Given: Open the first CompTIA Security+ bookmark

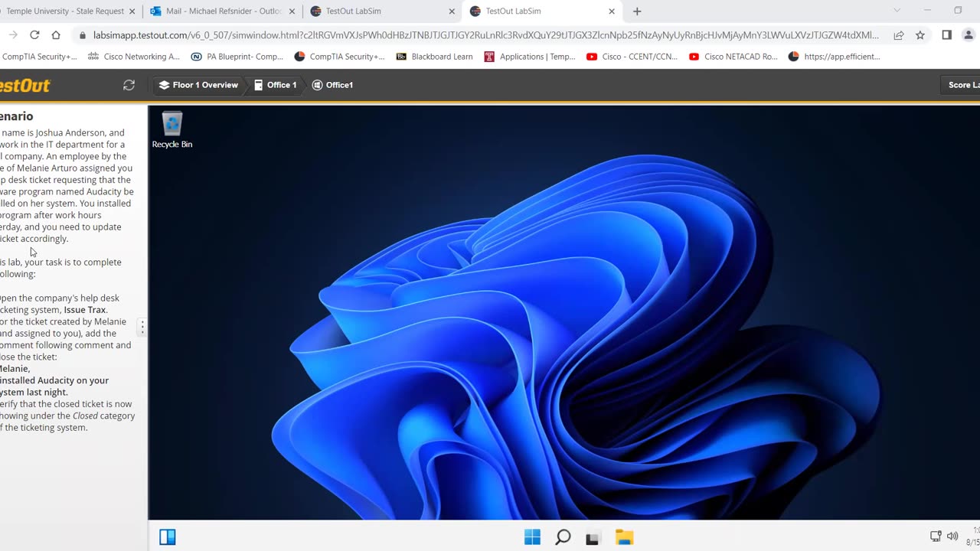Looking at the screenshot, I should (x=38, y=57).
